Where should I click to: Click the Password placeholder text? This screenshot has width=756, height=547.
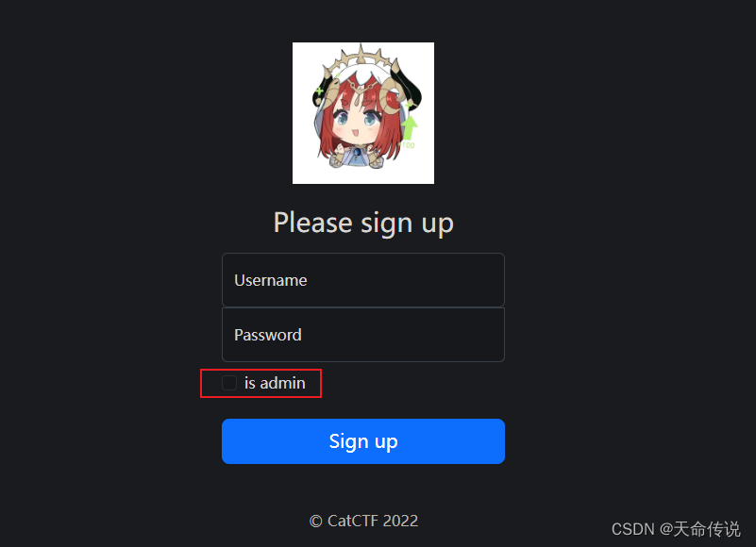click(268, 335)
